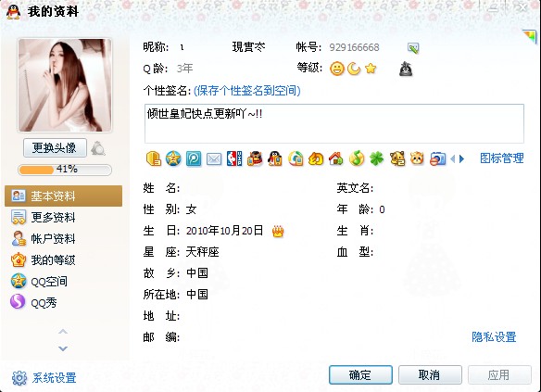The image size is (541, 392).
Task: Click the envelope mail icon
Action: 214,159
